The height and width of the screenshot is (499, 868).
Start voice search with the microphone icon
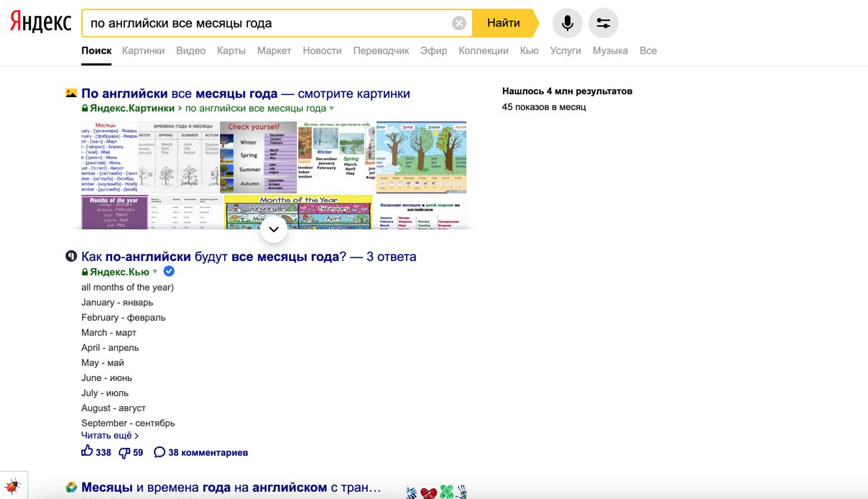(568, 23)
